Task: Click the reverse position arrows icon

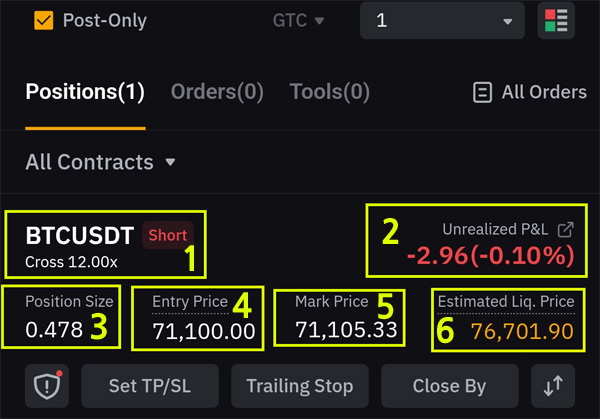Action: pyautogui.click(x=553, y=386)
